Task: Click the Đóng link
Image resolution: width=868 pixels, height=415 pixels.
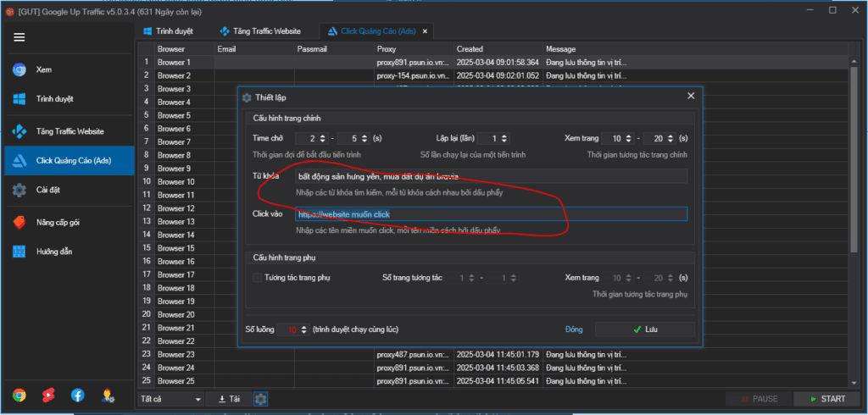Action: (574, 329)
